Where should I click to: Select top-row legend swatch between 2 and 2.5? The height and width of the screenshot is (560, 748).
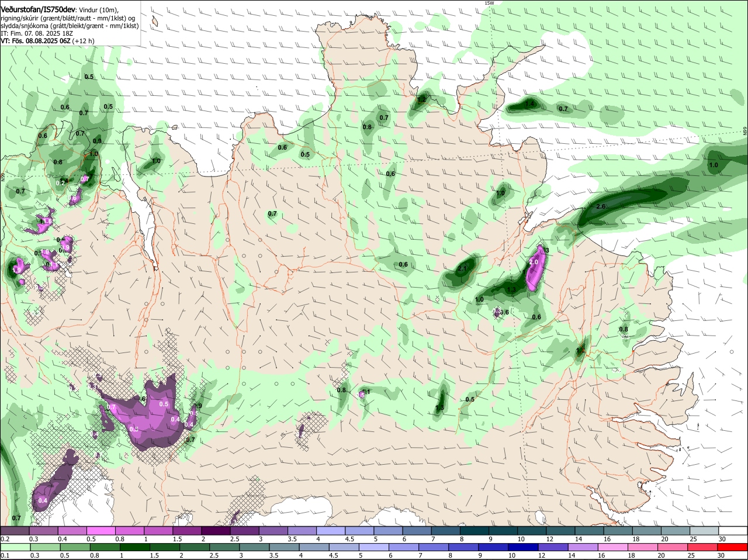click(216, 531)
